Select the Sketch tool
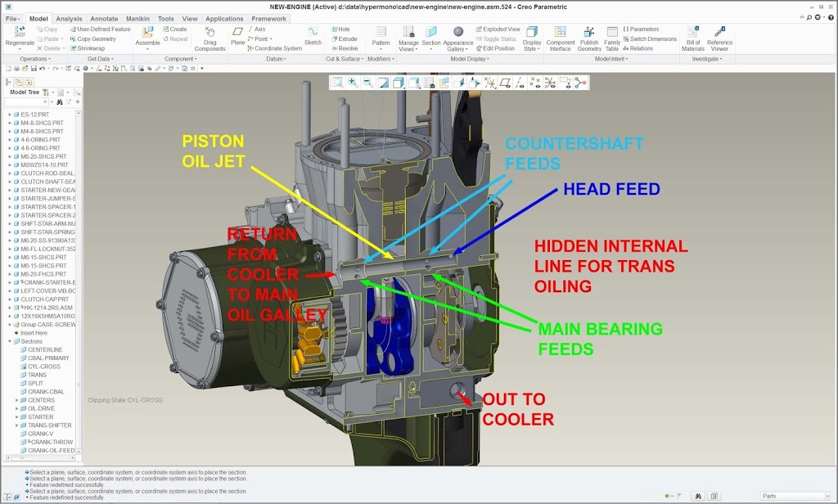838x504 pixels. 313,33
